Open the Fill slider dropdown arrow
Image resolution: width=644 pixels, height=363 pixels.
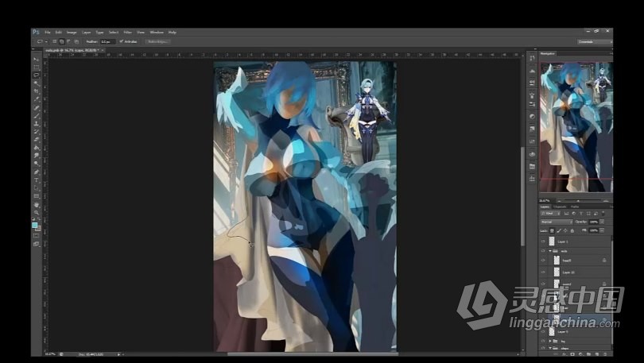(x=602, y=230)
